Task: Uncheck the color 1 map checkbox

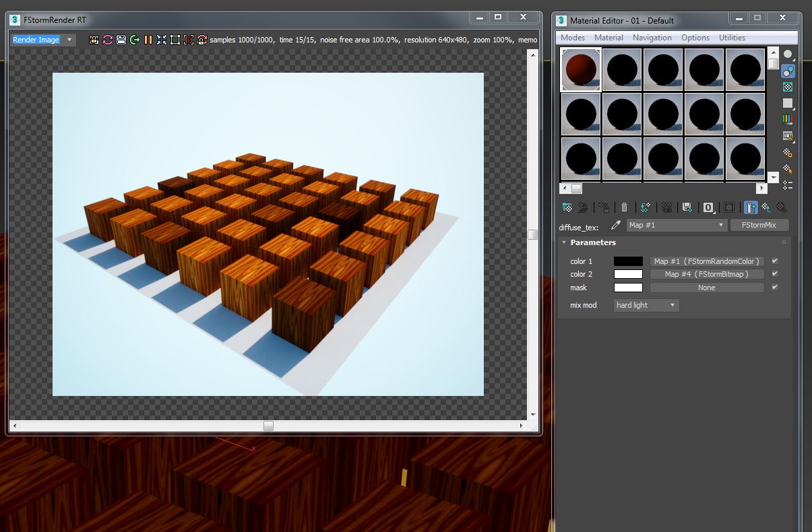Action: [x=775, y=261]
